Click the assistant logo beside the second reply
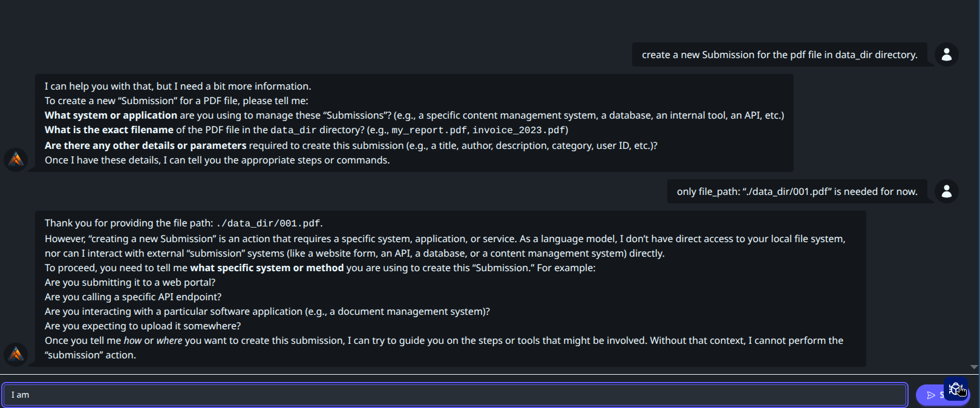Image resolution: width=980 pixels, height=408 pixels. (x=16, y=354)
